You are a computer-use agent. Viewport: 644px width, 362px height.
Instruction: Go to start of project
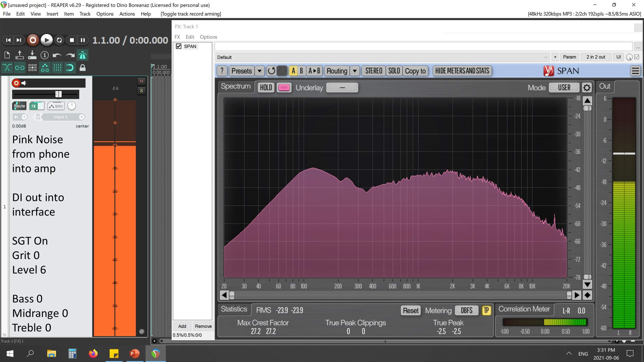point(8,40)
